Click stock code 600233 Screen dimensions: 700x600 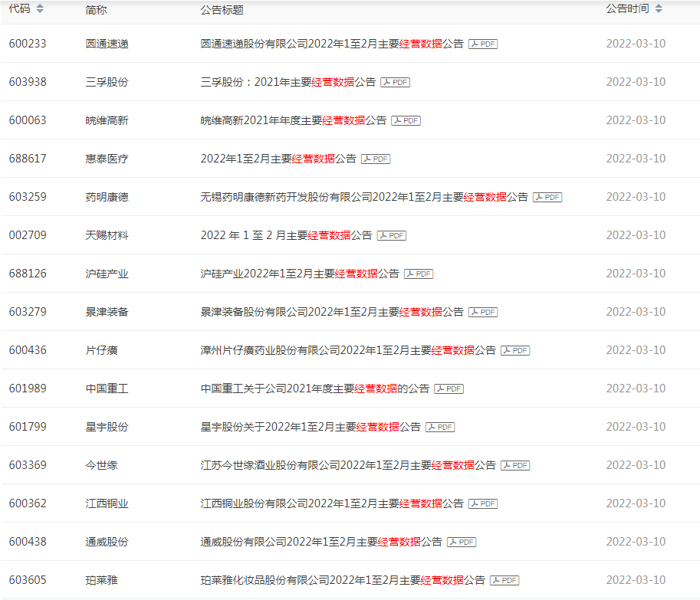(x=28, y=44)
